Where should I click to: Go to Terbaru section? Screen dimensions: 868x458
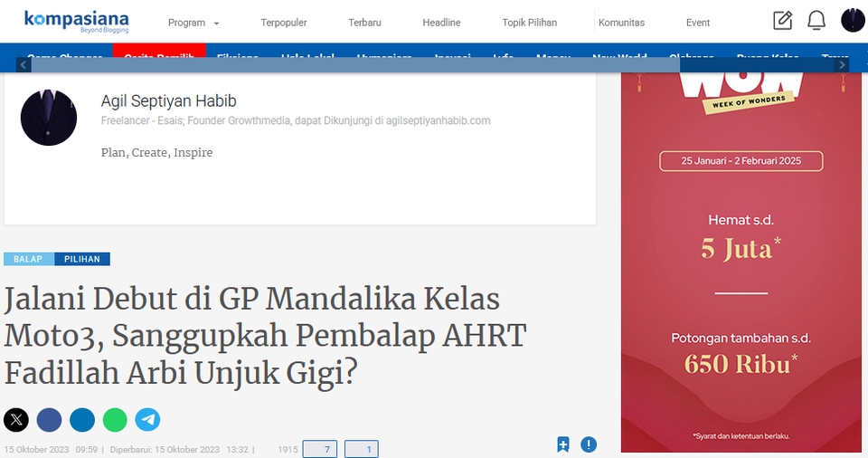coord(364,23)
